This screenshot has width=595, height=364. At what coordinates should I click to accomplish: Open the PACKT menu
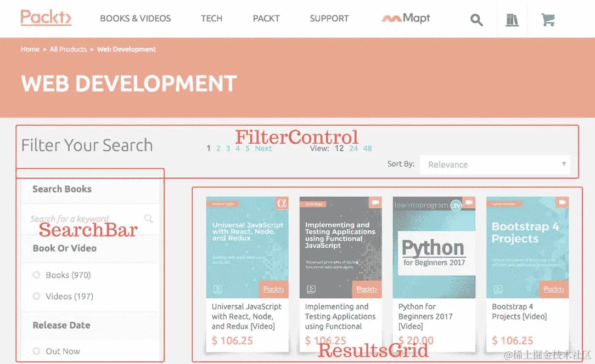pos(266,18)
